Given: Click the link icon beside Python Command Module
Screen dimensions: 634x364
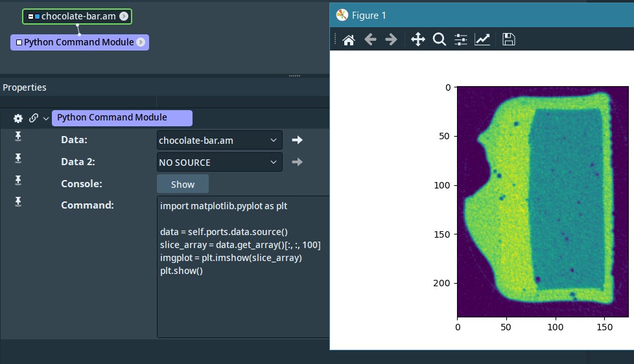Looking at the screenshot, I should 33,118.
